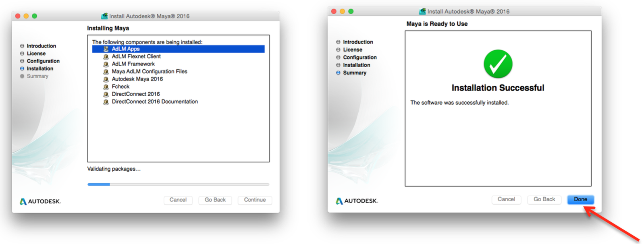Click the Configuration step bullet in the Ready to Use window
This screenshot has height=244, width=644.
pos(338,58)
